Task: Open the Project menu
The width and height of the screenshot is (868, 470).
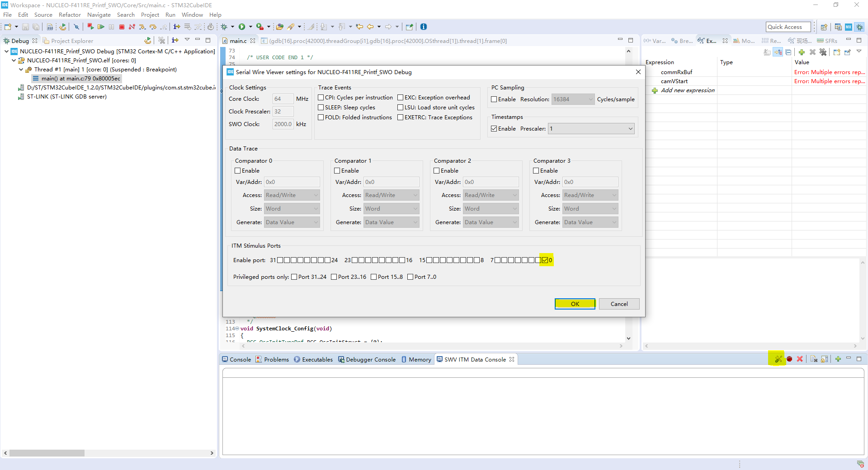Action: click(x=150, y=15)
